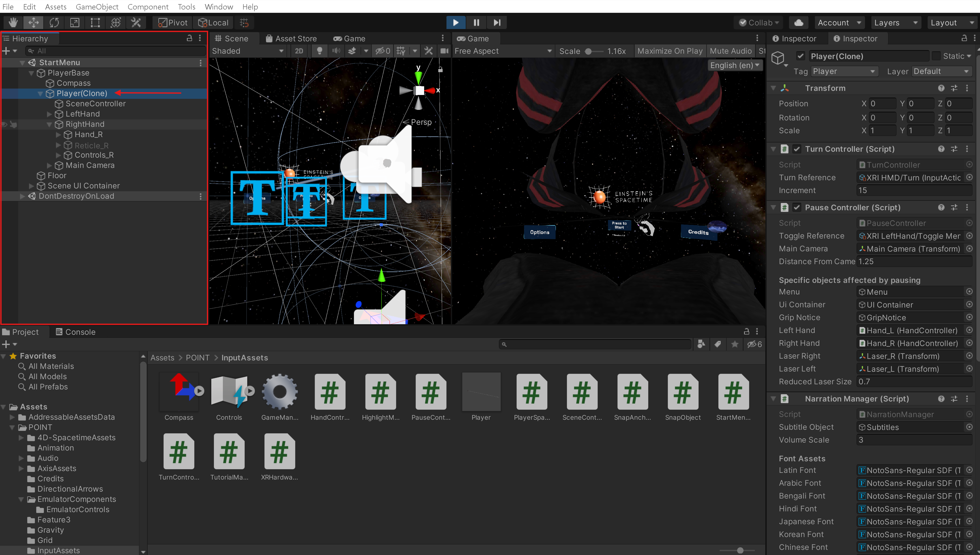Screen dimensions: 980x555
Task: Select the Rect Transform tool
Action: click(x=95, y=23)
